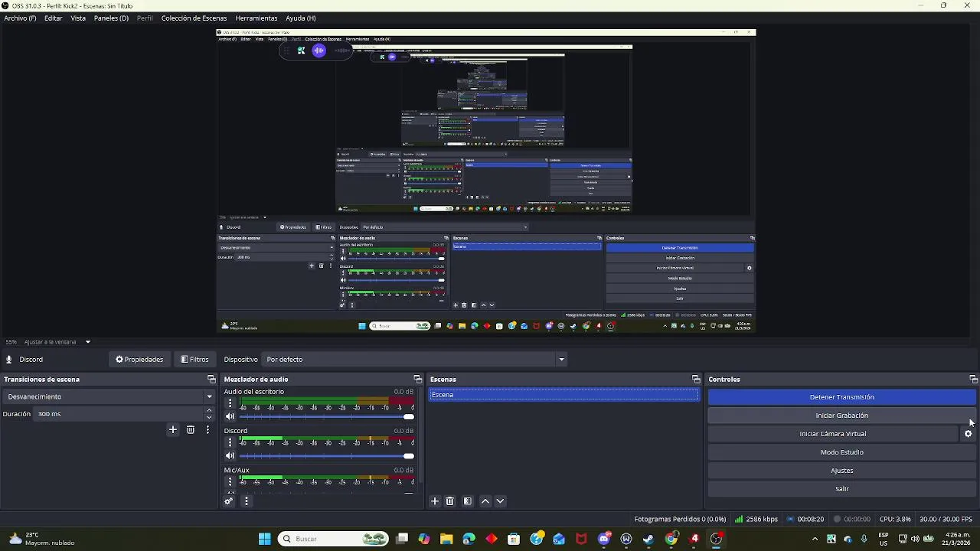Screen dimensions: 980x551
Task: Undock the Controles panel
Action: point(973,380)
